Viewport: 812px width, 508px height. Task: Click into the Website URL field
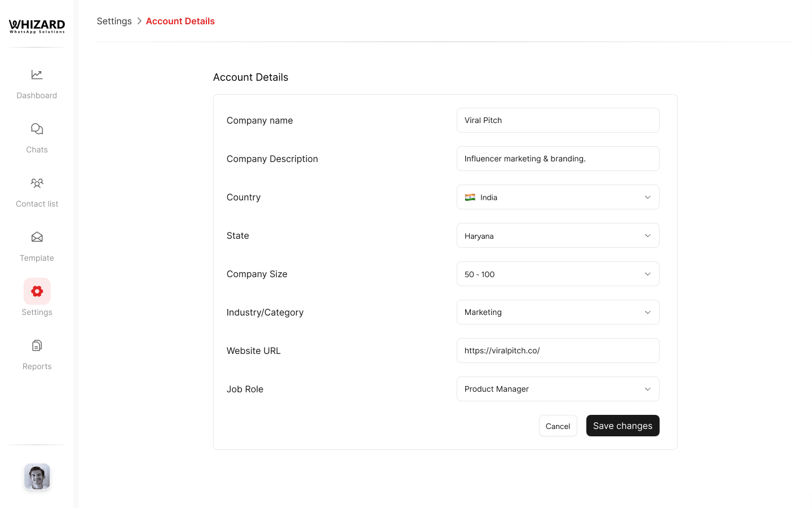(x=558, y=351)
